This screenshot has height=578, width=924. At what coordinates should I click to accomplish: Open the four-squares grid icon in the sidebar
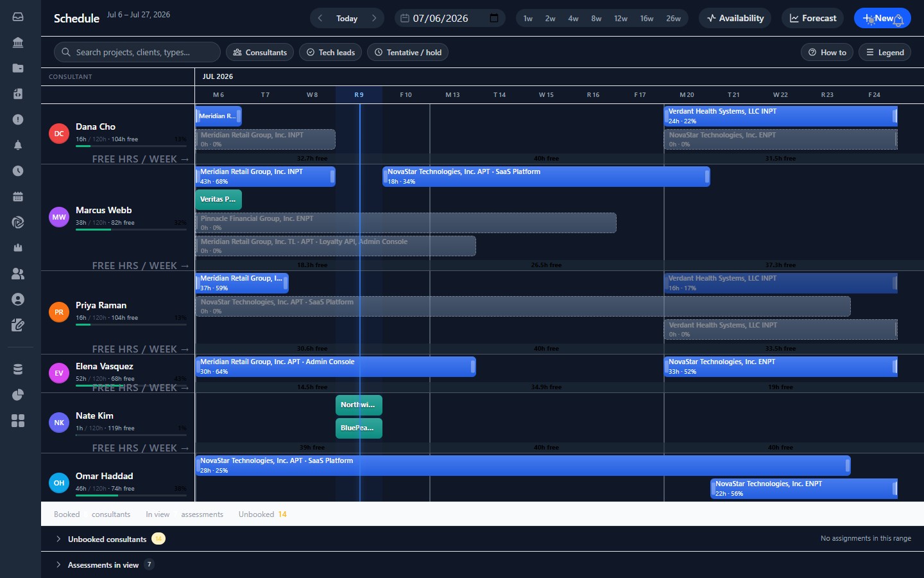(x=18, y=421)
